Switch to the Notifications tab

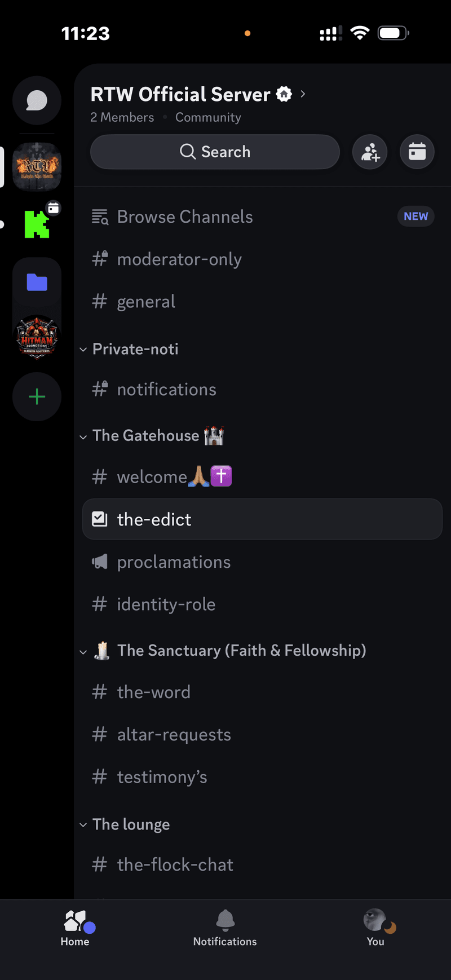225,928
